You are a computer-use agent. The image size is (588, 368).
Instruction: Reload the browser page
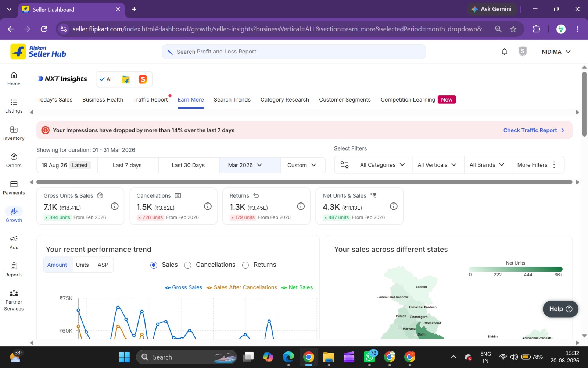[x=44, y=29]
